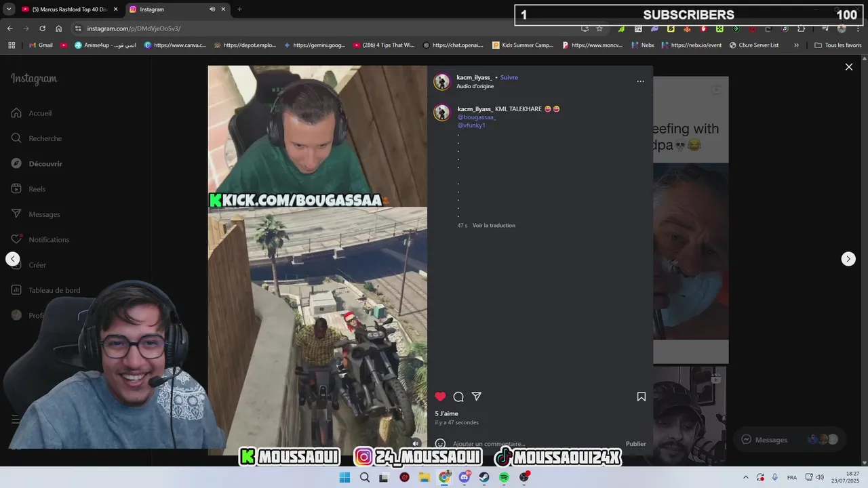Open Steam from the taskbar

pyautogui.click(x=484, y=477)
